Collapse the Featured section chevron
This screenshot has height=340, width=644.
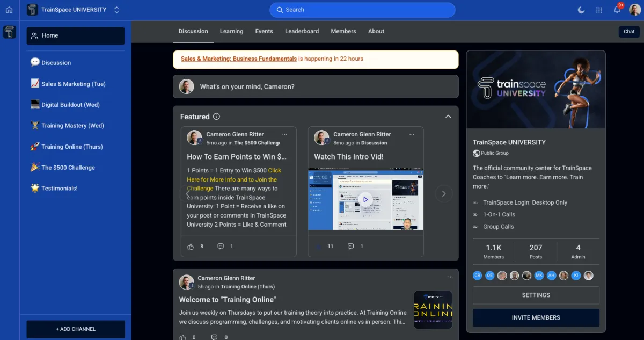[448, 117]
